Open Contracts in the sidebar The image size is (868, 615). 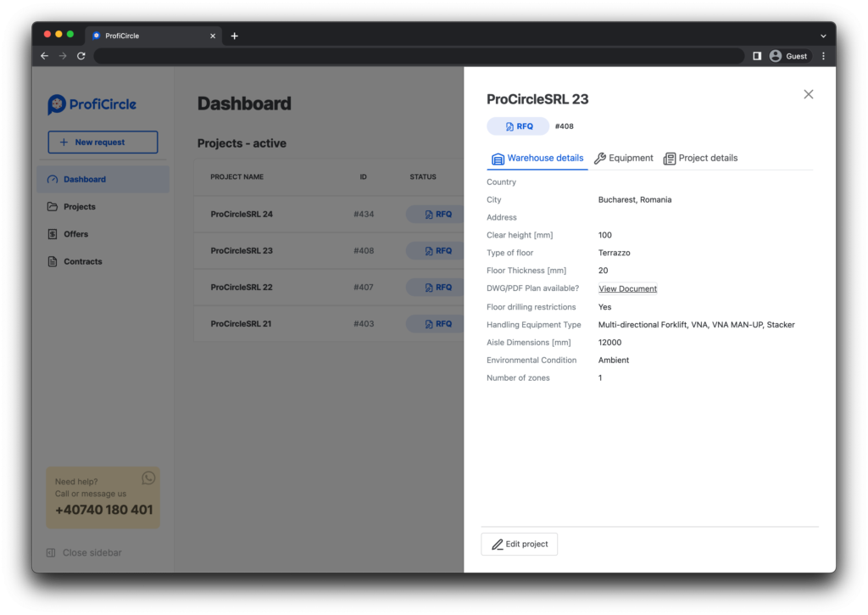click(x=103, y=261)
